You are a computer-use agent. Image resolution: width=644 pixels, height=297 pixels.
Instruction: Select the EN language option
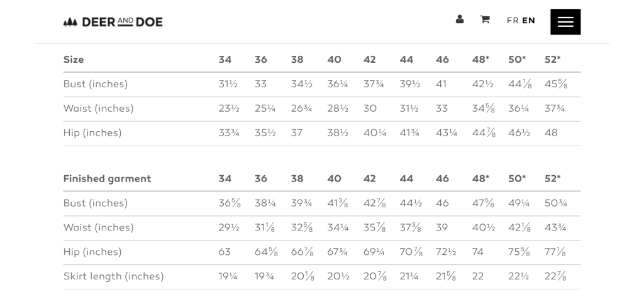[528, 21]
